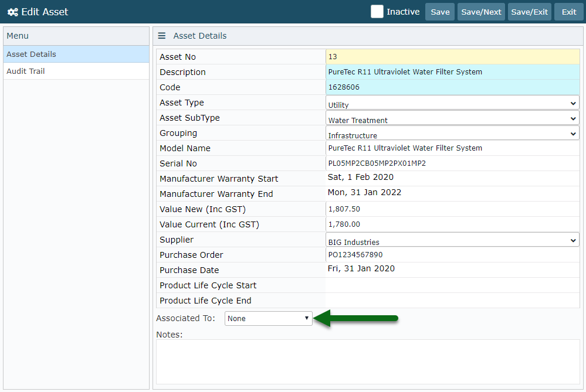
Task: Click the Value New (Inc GST) field
Action: (453, 209)
